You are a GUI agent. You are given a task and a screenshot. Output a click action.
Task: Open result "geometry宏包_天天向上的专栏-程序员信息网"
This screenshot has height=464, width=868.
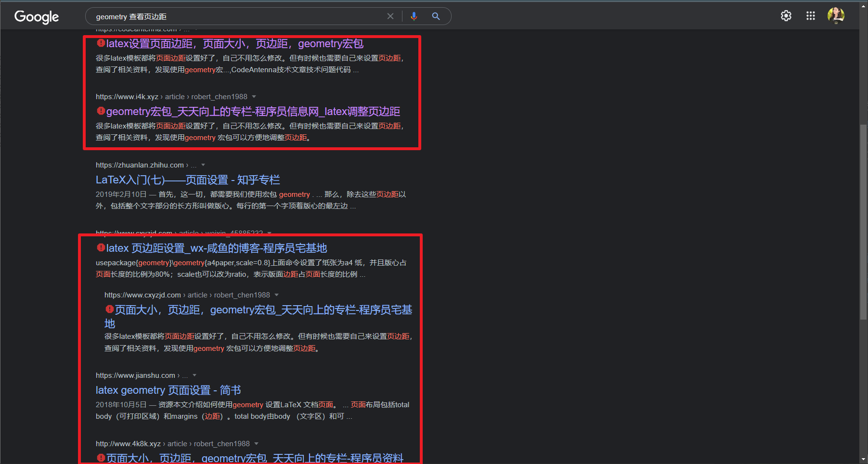(x=253, y=112)
